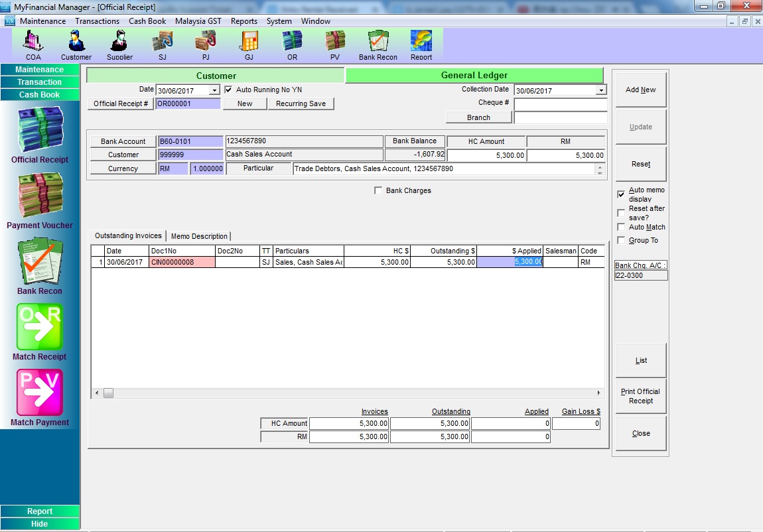Screen dimensions: 763x532
Task: Click the Cheque # input field
Action: tap(560, 104)
